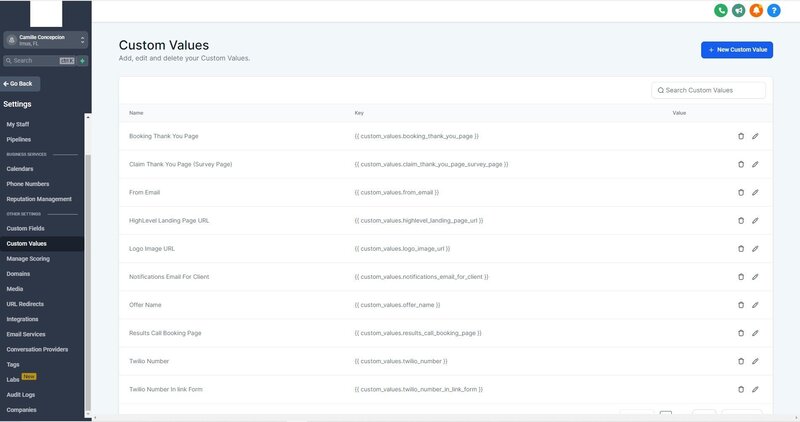Screen dimensions: 800x422
Task: Delete HighLevel Landing Page URL value
Action: [x=741, y=220]
